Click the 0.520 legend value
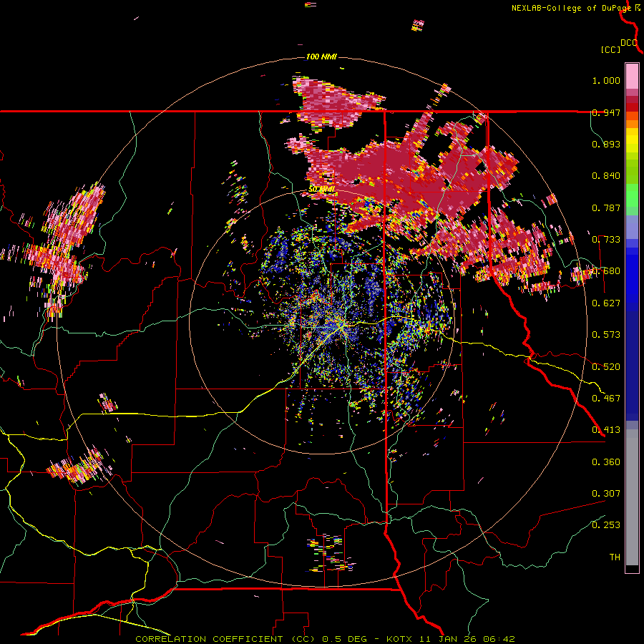Viewport: 644px width, 644px height. pos(606,367)
